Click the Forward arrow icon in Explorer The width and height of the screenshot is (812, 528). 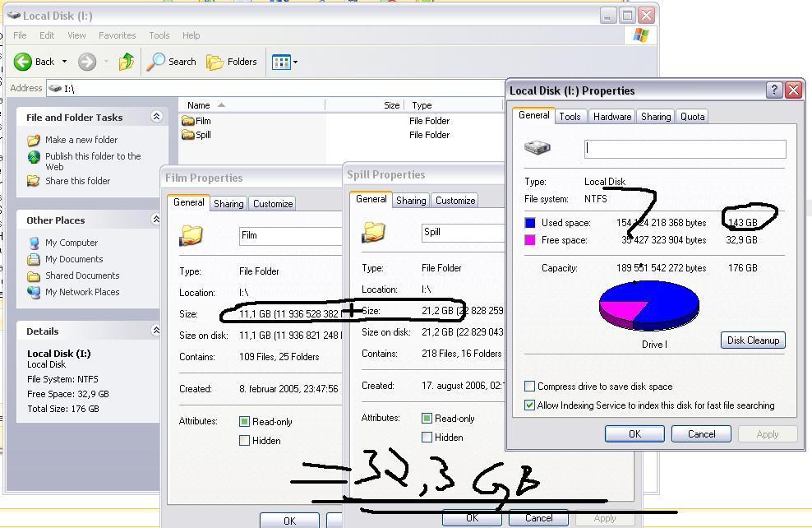(87, 62)
